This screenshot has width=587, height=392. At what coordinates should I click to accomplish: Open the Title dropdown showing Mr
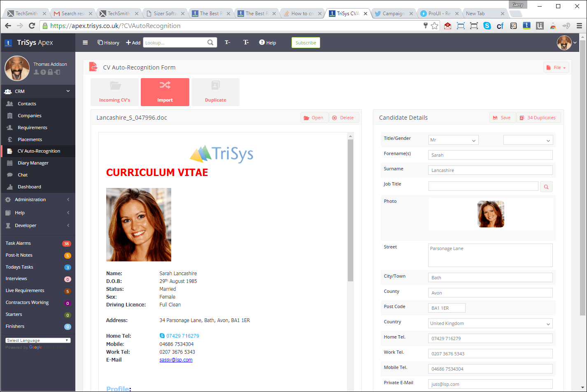[x=453, y=140]
